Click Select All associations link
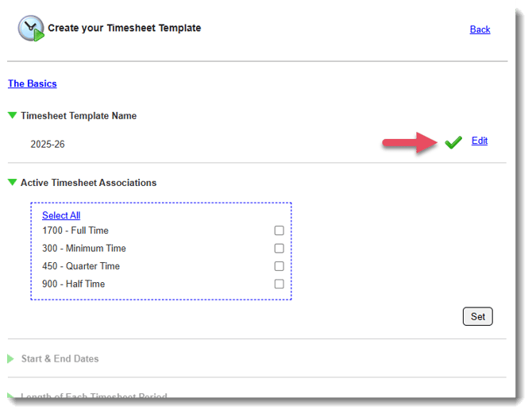Screen dimensions: 532x414 61,215
